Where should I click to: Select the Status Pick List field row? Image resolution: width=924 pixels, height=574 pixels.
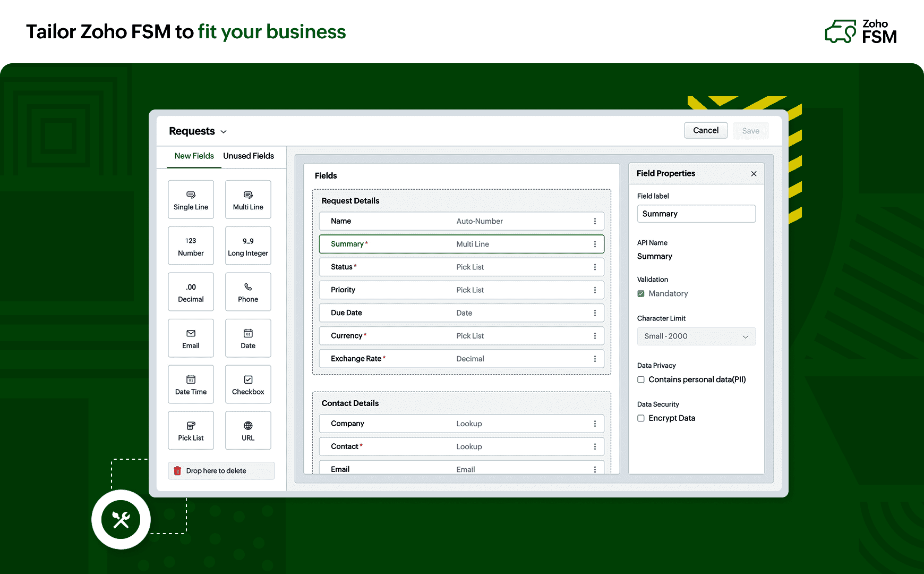pyautogui.click(x=461, y=267)
